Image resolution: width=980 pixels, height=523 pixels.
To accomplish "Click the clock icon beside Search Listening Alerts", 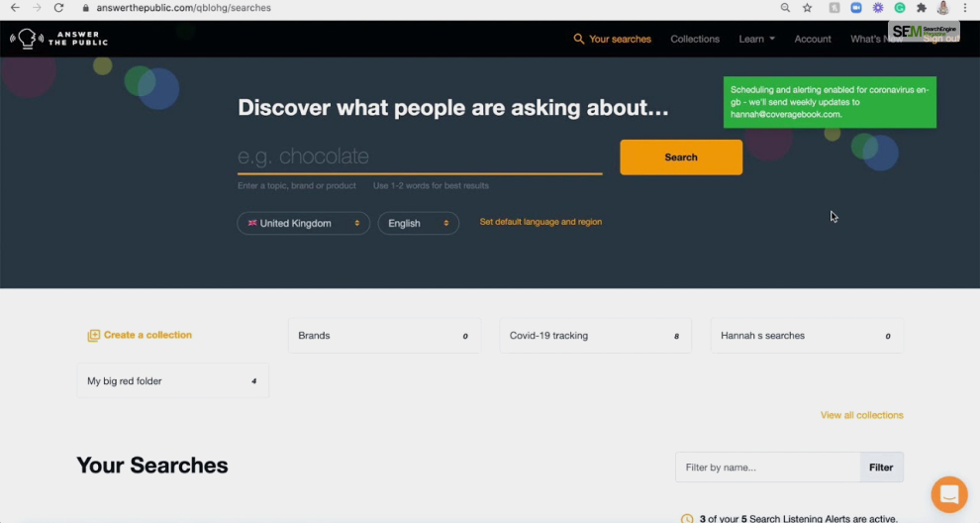I will (x=687, y=519).
